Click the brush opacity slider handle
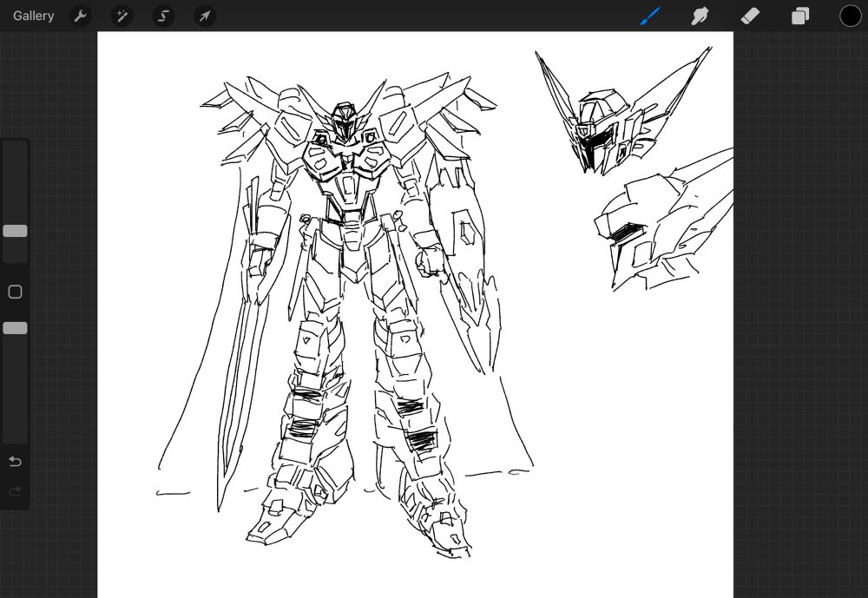This screenshot has width=868, height=598. pos(15,328)
